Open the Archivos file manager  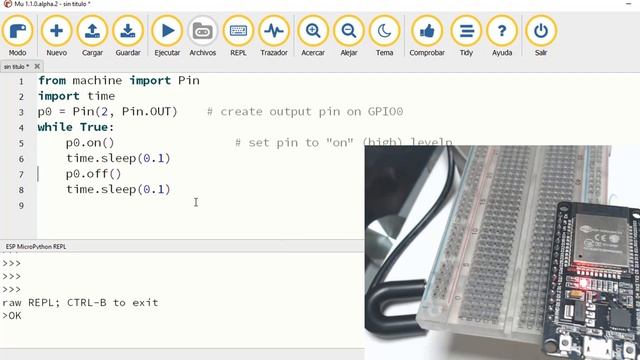pyautogui.click(x=202, y=36)
